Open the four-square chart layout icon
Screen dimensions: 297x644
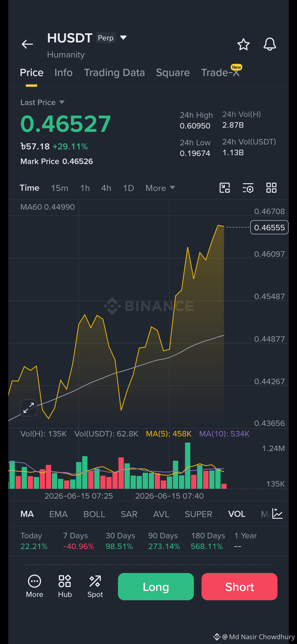[271, 188]
